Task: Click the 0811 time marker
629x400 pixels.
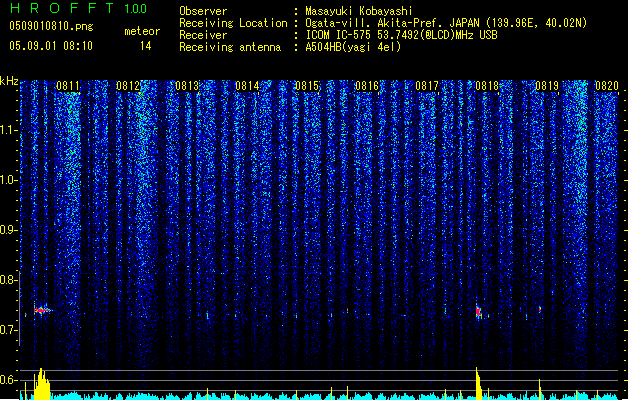Action: tap(67, 86)
